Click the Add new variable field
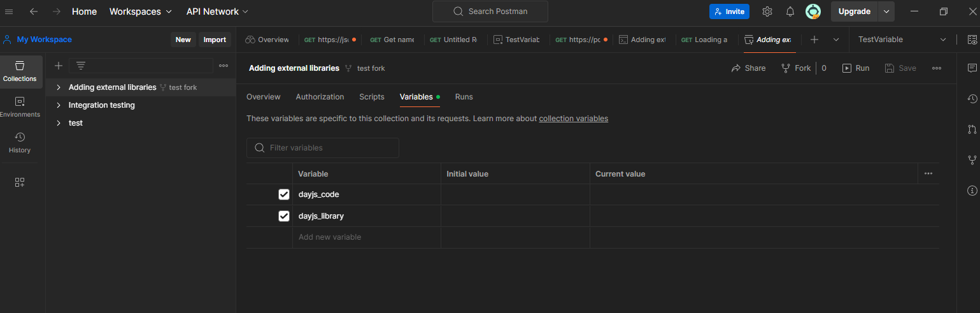 (367, 237)
